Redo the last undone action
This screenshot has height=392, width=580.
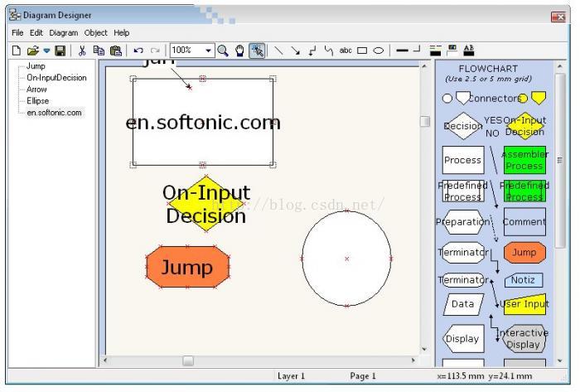[156, 51]
